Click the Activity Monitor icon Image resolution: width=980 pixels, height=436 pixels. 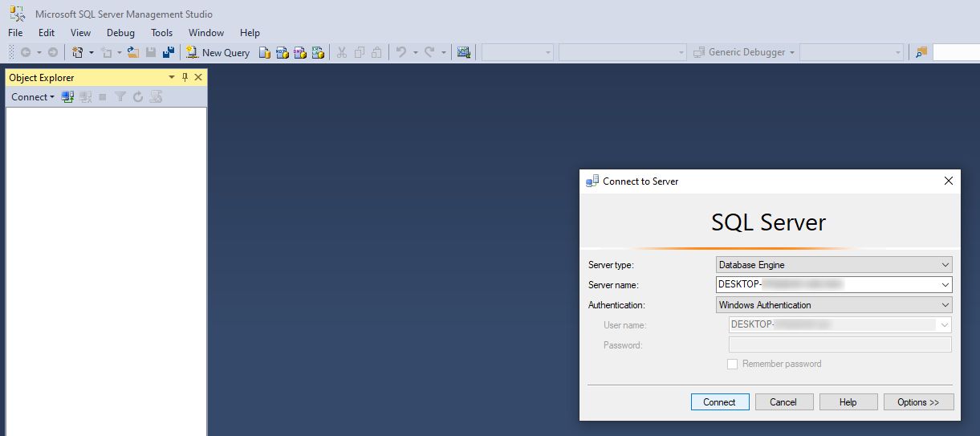tap(463, 52)
